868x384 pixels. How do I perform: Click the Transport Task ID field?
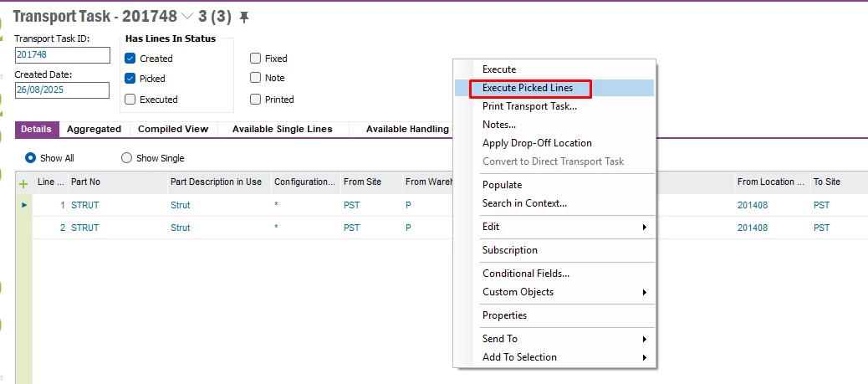click(63, 55)
